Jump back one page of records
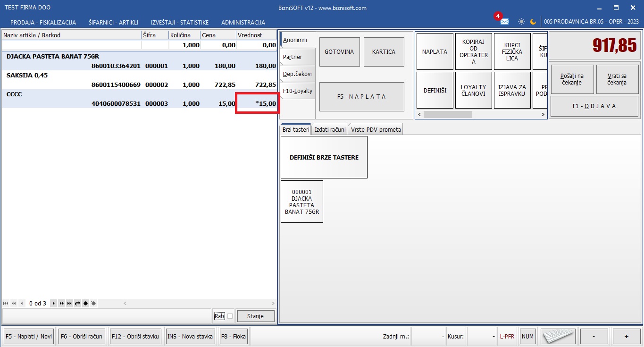Image resolution: width=644 pixels, height=347 pixels. pyautogui.click(x=14, y=303)
